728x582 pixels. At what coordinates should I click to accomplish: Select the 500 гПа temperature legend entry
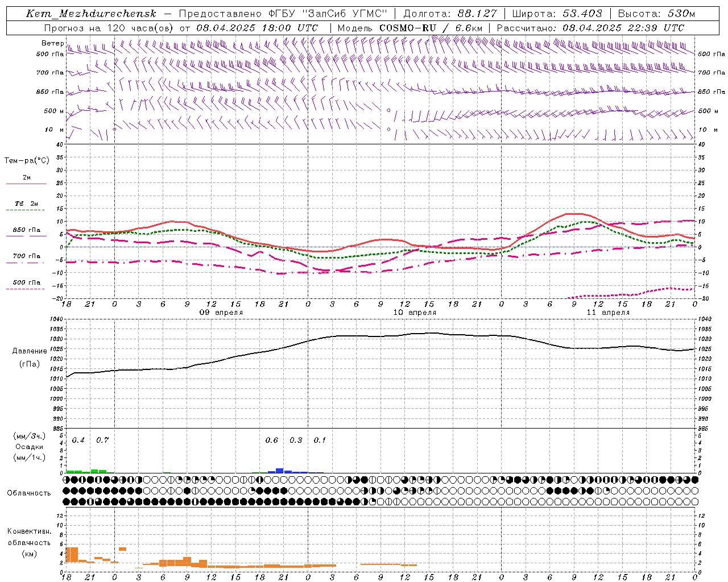point(27,282)
